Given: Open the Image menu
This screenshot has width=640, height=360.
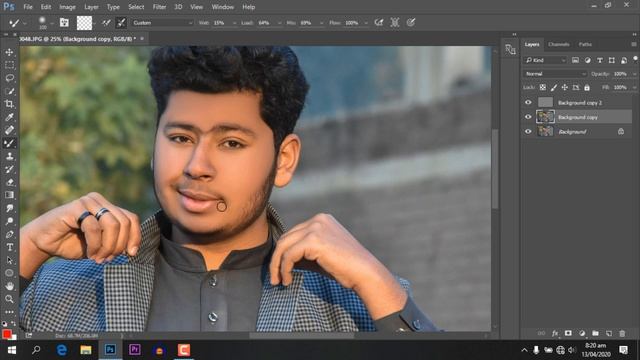Looking at the screenshot, I should tap(67, 7).
